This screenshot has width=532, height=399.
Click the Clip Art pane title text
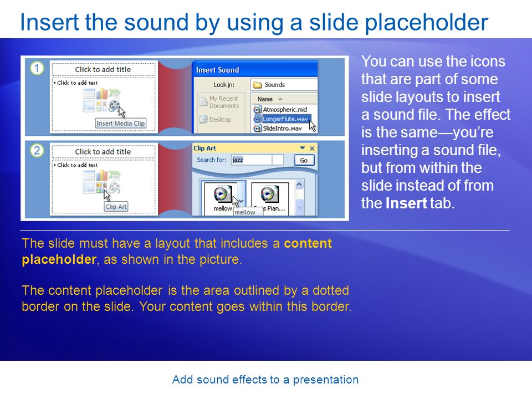204,149
